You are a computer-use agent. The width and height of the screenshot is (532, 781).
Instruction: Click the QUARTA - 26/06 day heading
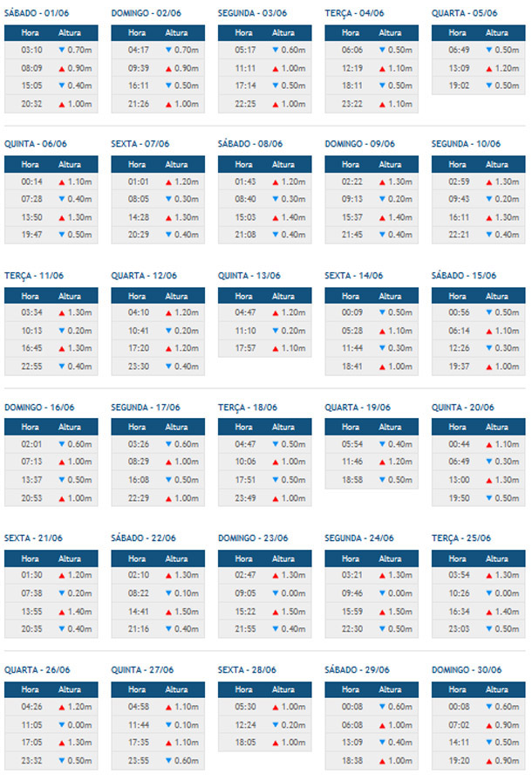pyautogui.click(x=35, y=670)
